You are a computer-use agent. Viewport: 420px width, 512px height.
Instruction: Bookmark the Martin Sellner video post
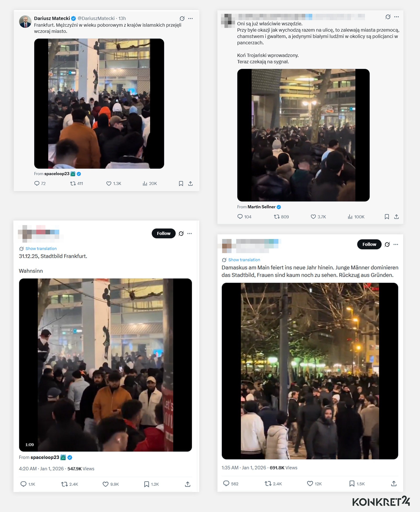(387, 217)
